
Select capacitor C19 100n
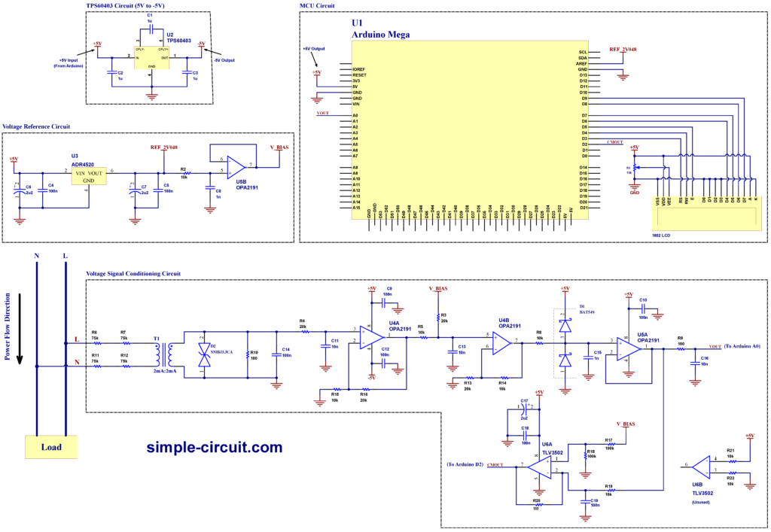(585, 502)
